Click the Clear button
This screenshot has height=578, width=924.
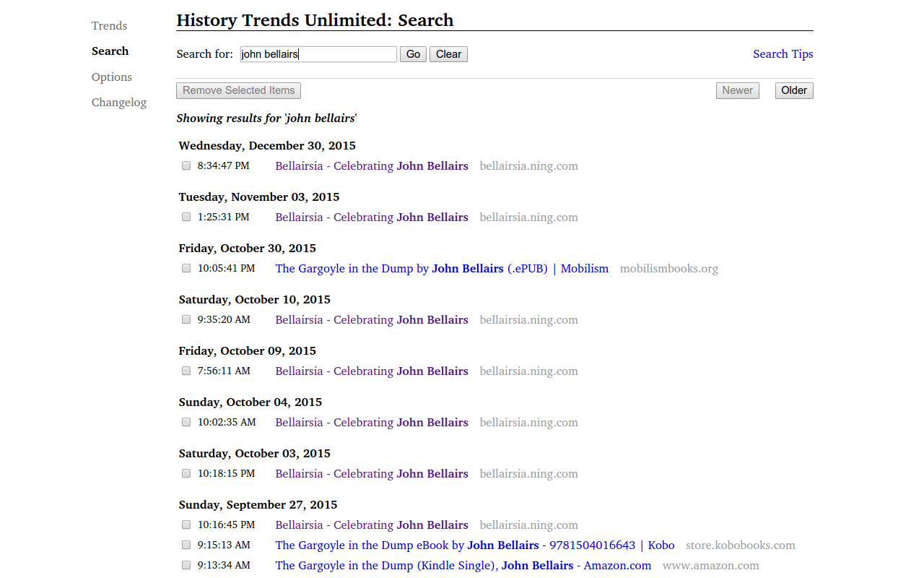point(448,54)
